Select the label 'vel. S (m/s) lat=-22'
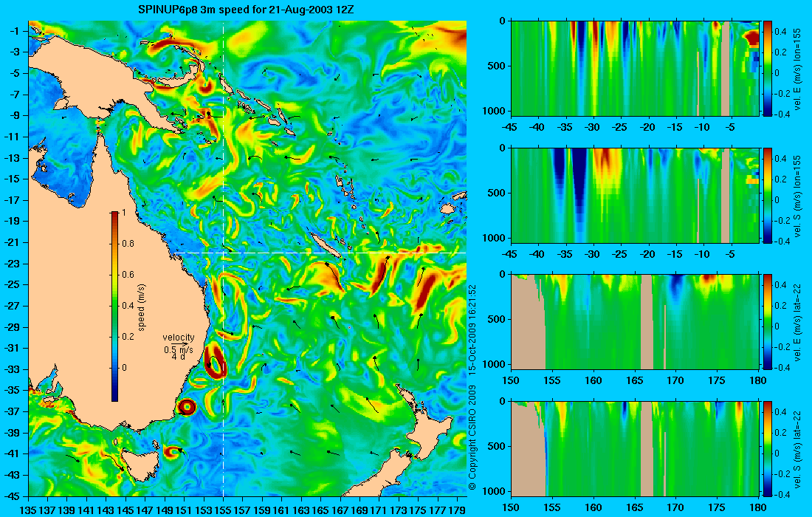The width and height of the screenshot is (812, 517). click(797, 448)
